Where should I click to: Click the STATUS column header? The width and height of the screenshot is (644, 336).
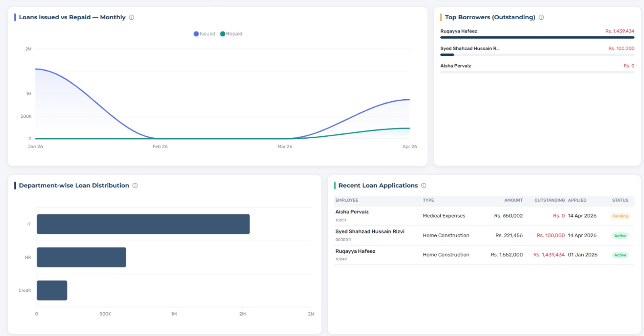point(620,200)
